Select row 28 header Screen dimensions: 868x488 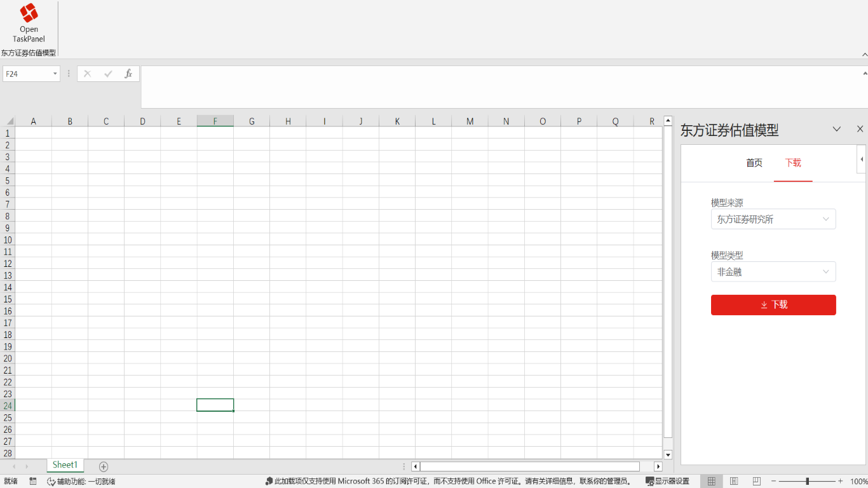click(8, 453)
